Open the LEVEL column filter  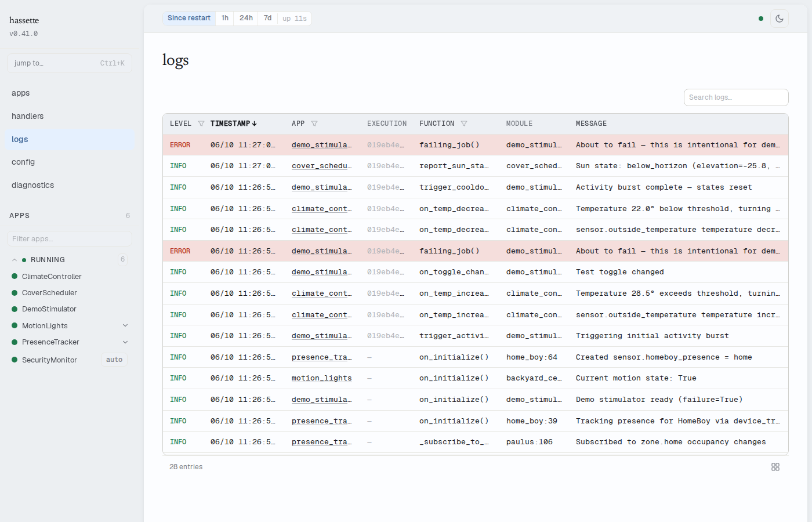click(x=201, y=124)
